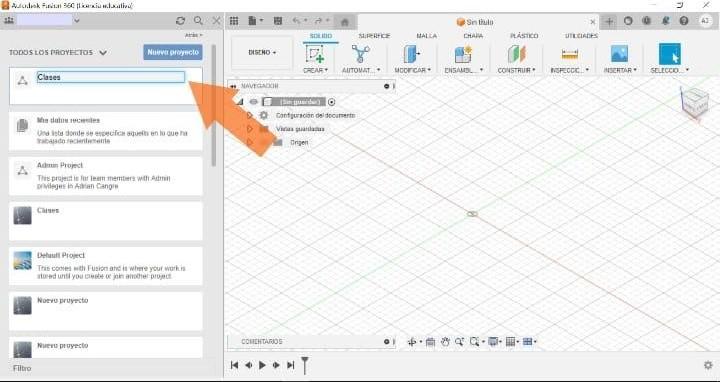The image size is (720, 382).
Task: Open the Todos los proyectos chevron
Action: coord(103,53)
